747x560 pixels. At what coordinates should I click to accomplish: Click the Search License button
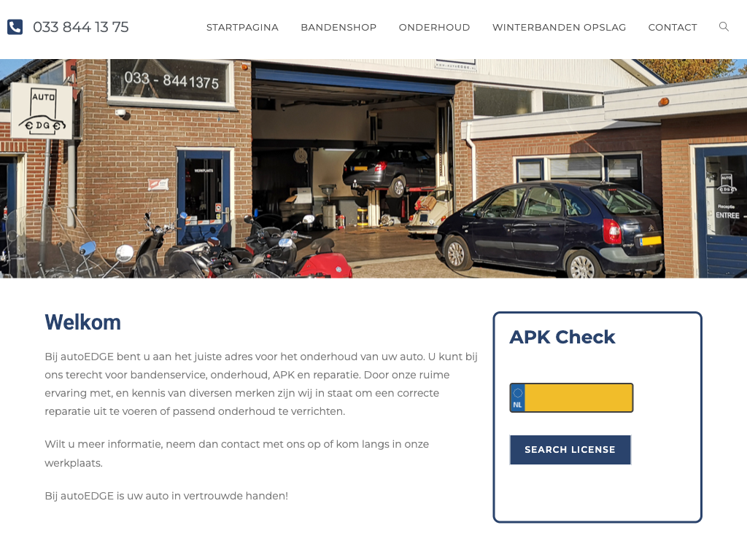point(570,449)
